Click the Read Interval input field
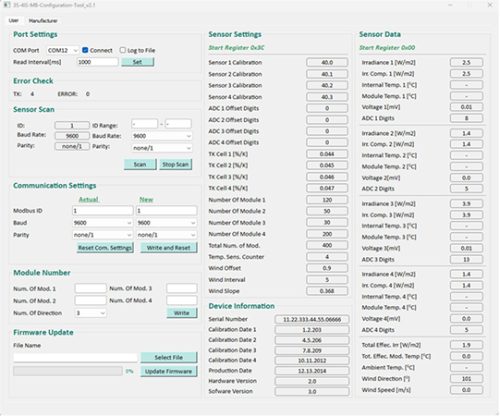 coord(97,62)
